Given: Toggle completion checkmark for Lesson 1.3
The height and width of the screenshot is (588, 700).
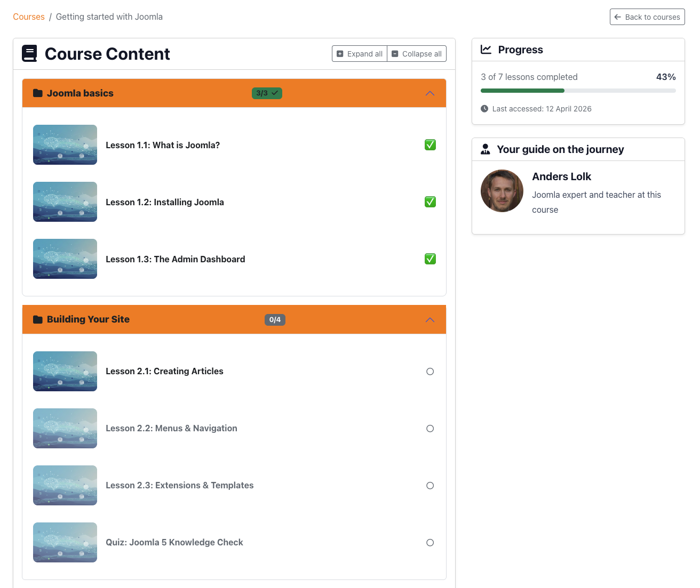Looking at the screenshot, I should 430,259.
